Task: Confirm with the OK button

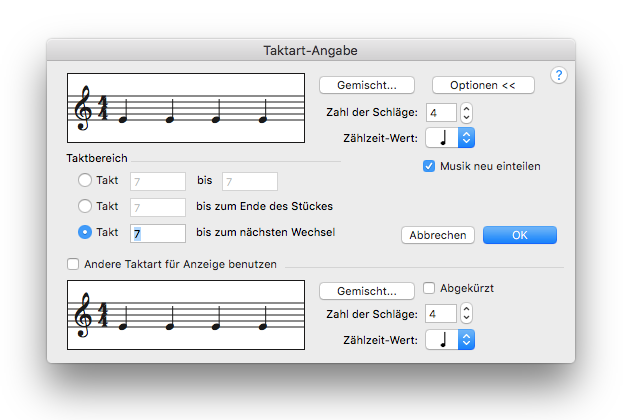Action: pyautogui.click(x=519, y=235)
